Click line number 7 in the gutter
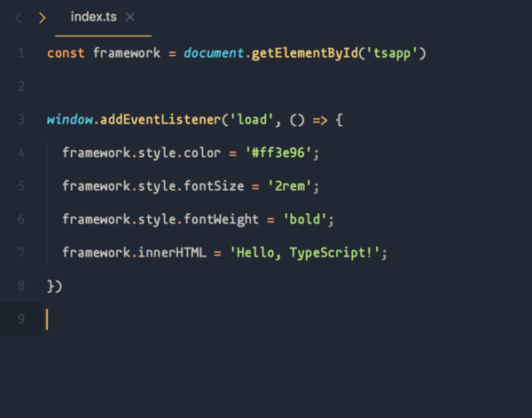Screen dimensions: 532x418 point(20,252)
